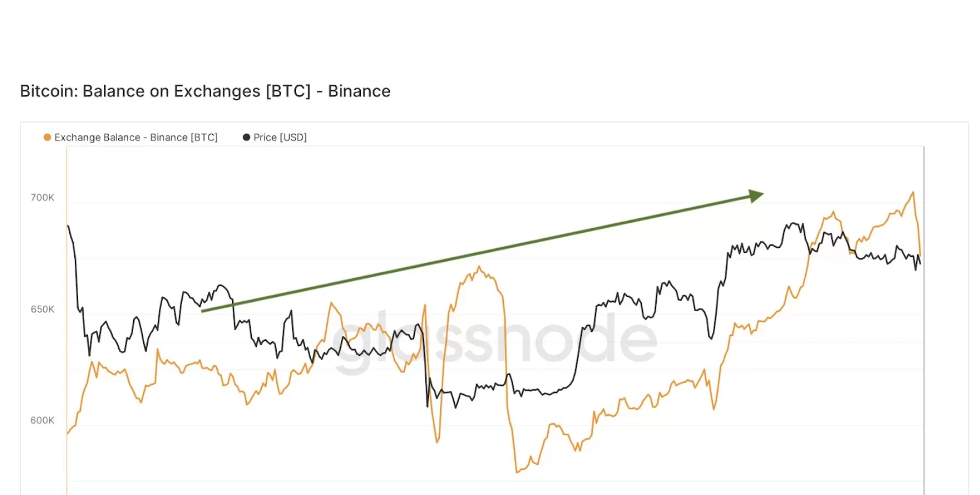Image resolution: width=980 pixels, height=495 pixels.
Task: Click the 600K y-axis label
Action: 42,420
